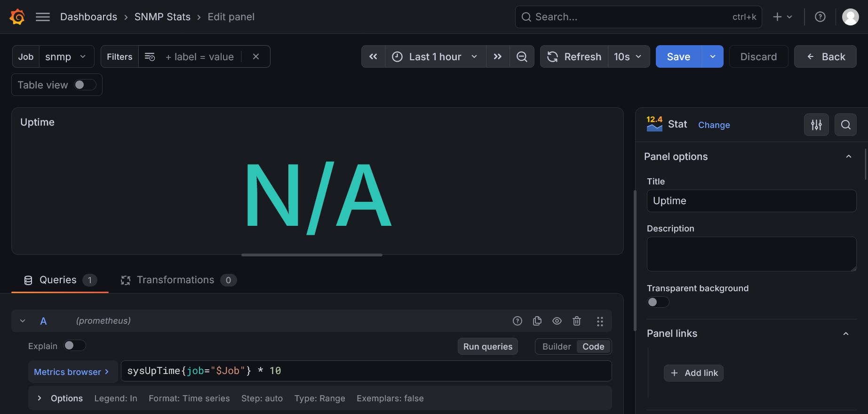The height and width of the screenshot is (414, 868).
Task: Enable the Explain switch
Action: click(75, 345)
